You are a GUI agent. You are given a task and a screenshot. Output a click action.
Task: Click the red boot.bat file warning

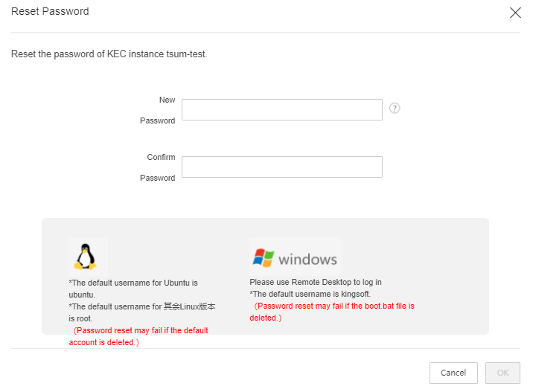(332, 312)
